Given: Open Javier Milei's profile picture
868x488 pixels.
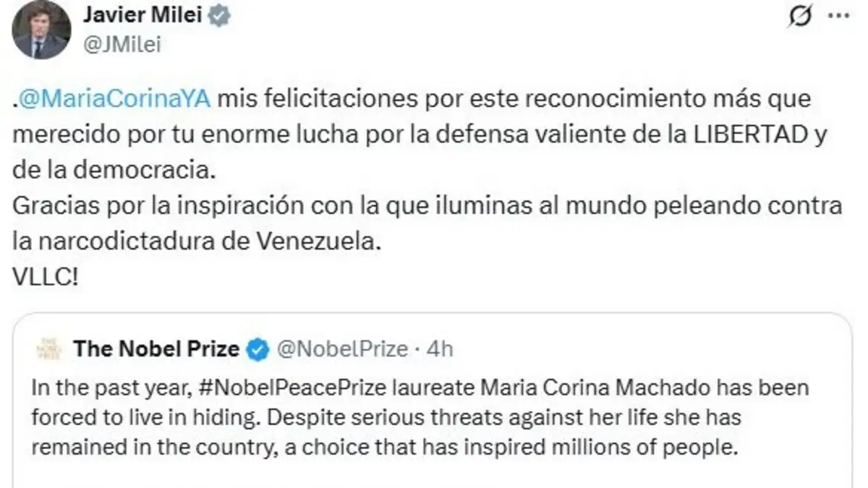Looking at the screenshot, I should point(41,30).
